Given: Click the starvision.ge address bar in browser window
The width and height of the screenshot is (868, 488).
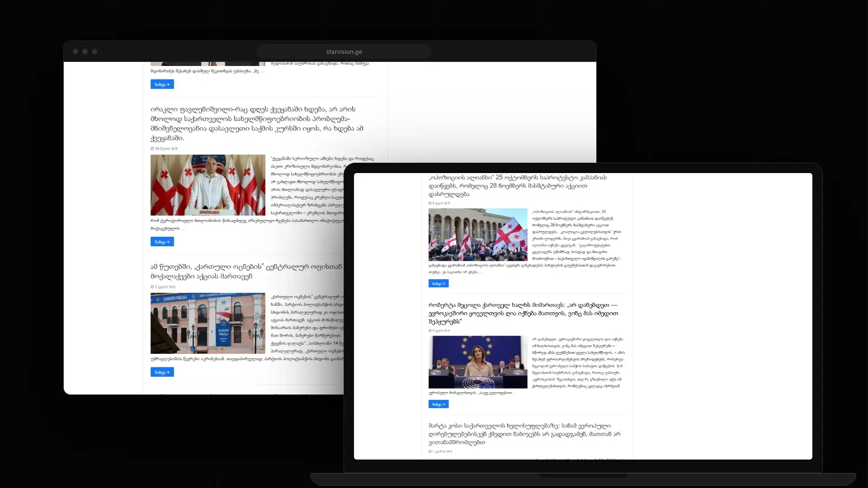Looking at the screenshot, I should pos(344,52).
